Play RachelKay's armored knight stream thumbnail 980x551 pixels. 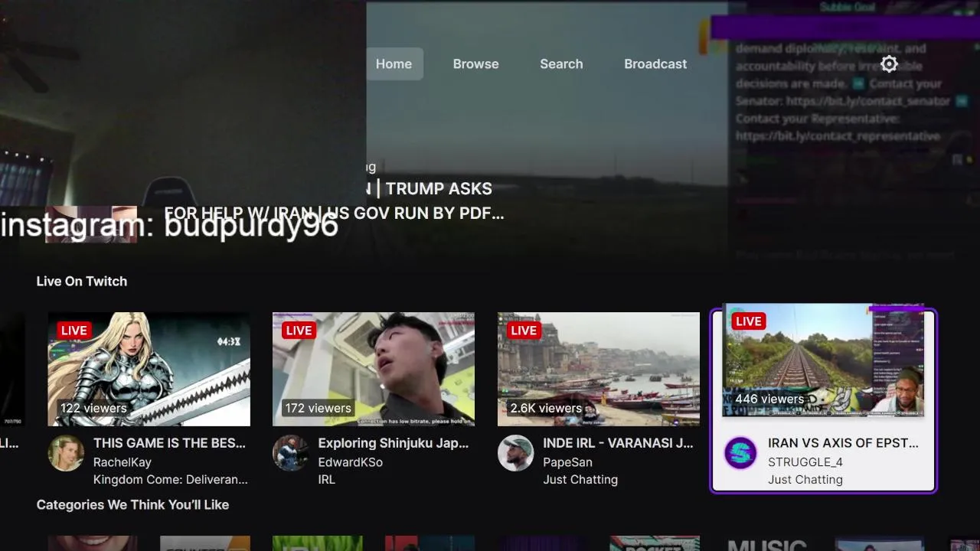click(149, 369)
